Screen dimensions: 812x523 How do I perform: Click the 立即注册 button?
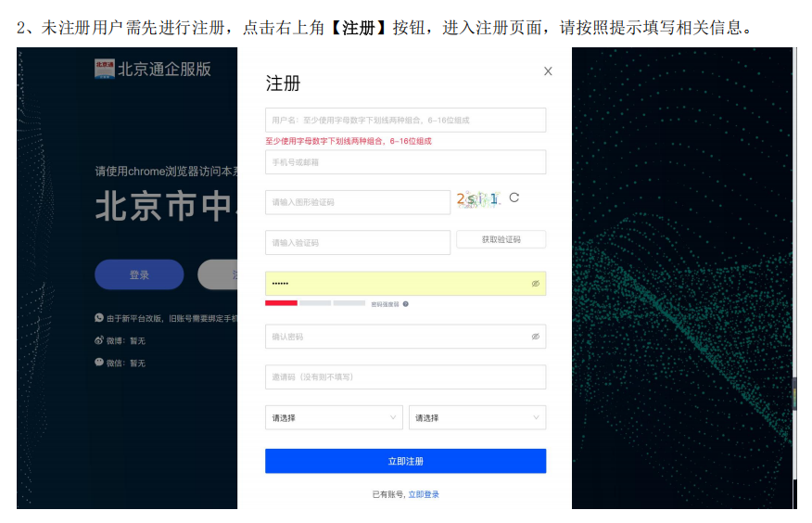coord(405,461)
